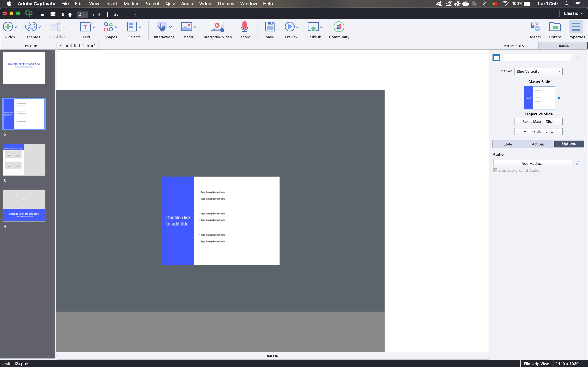Open the Quiz menu
588x367 pixels.
(170, 4)
